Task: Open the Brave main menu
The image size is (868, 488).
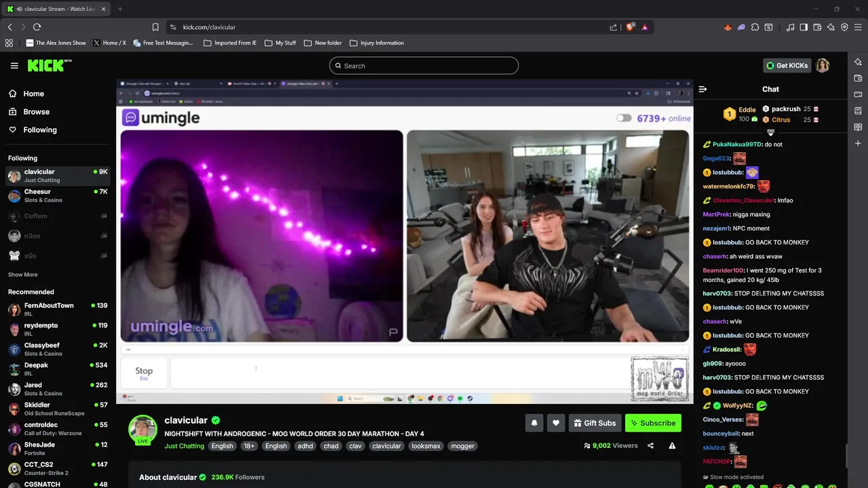Action: (858, 27)
